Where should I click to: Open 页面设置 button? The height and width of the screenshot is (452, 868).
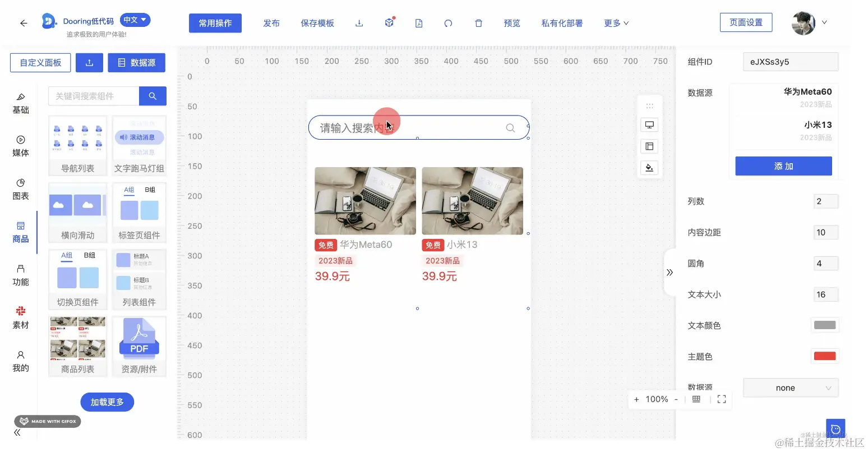click(746, 22)
